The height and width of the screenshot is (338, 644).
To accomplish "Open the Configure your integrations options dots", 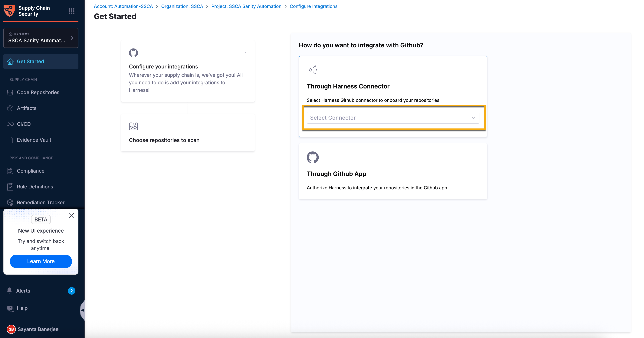I will pos(244,53).
